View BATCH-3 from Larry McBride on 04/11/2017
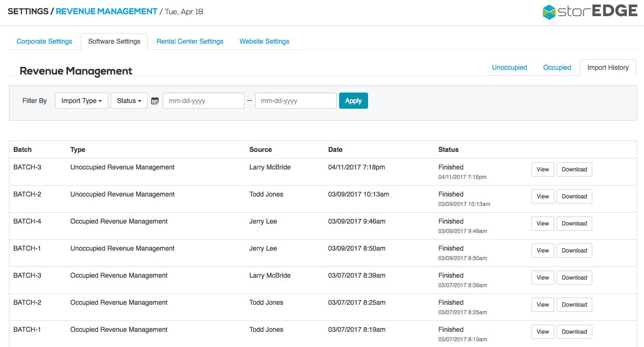This screenshot has width=644, height=347. tap(542, 169)
